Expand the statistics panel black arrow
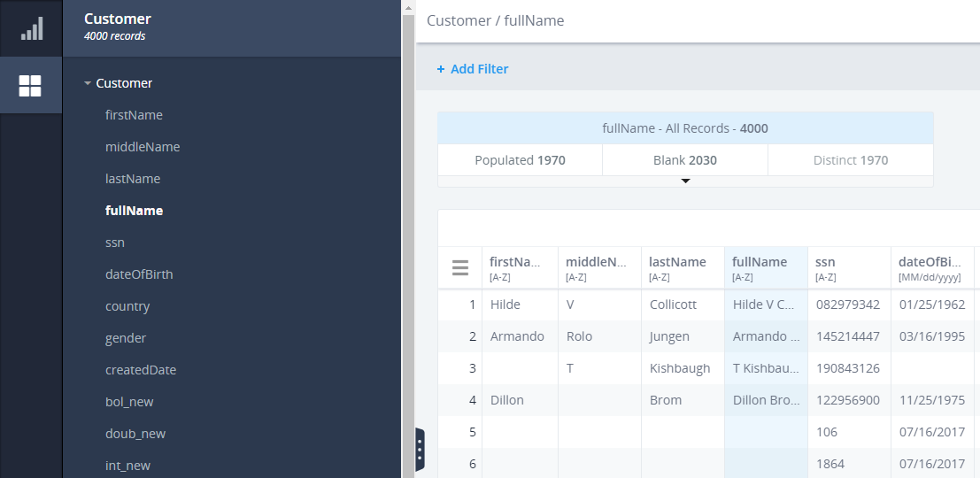This screenshot has width=980, height=478. tap(685, 181)
